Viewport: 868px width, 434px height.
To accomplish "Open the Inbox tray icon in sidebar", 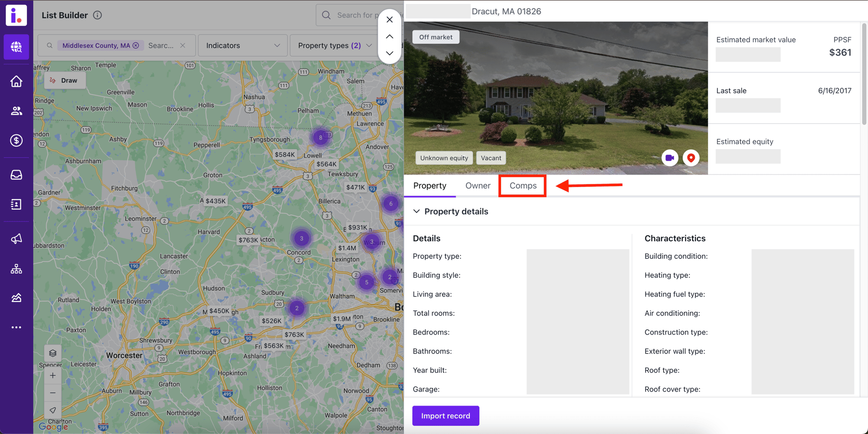I will click(16, 175).
